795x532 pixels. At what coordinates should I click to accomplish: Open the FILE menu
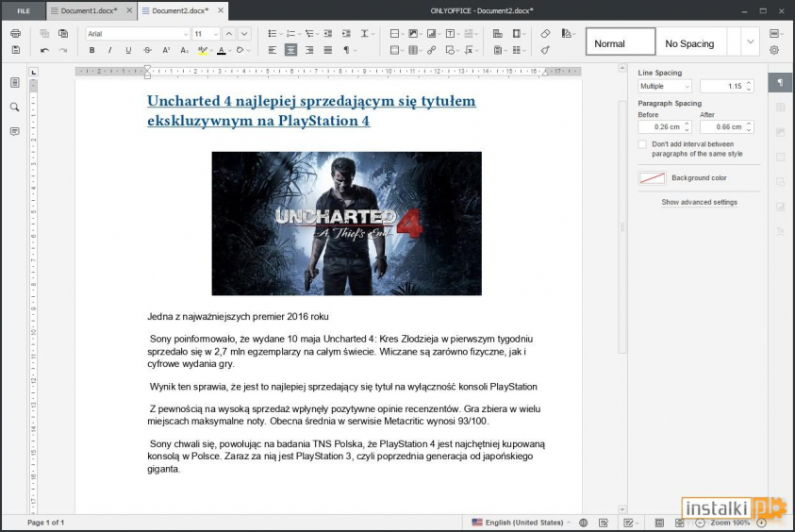23,10
